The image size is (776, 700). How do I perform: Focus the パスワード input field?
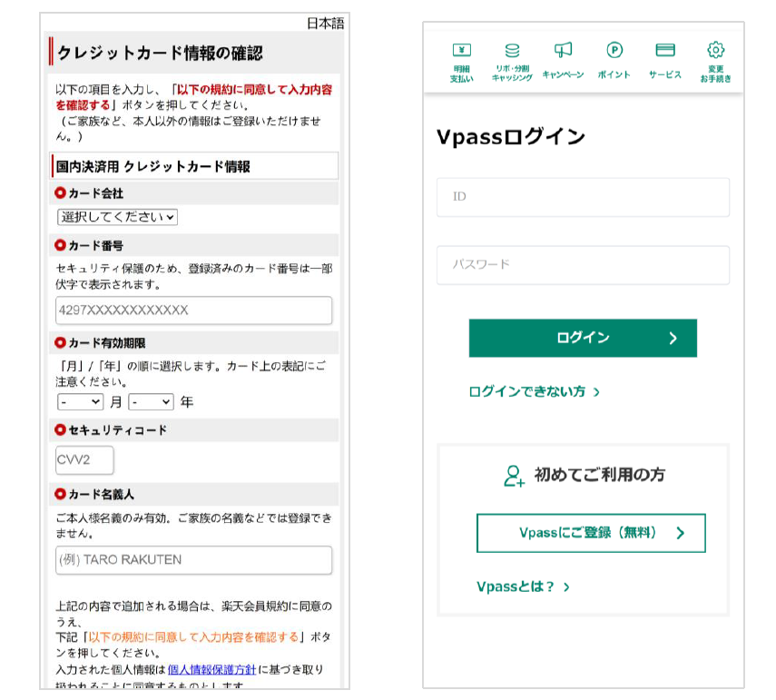pos(583,265)
